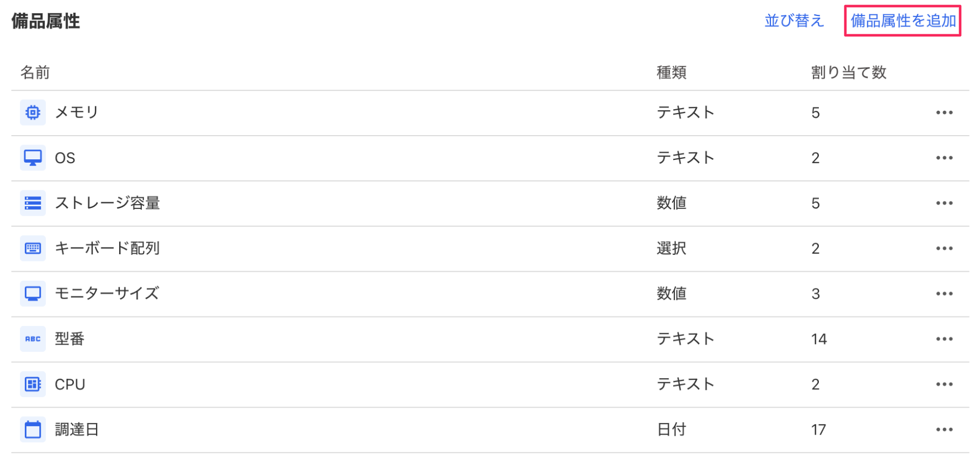Click the display icon beside モニターサイズ
Screen dimensions: 980x461
coord(33,293)
